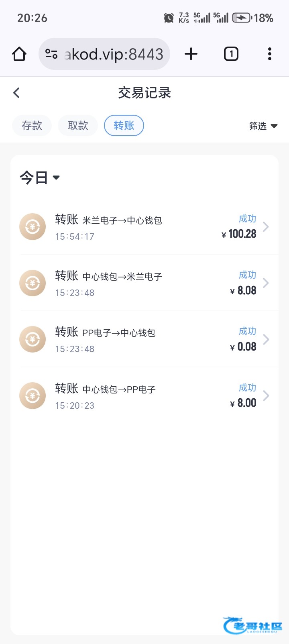
Task: Open browser three-dot overflow menu
Action: pyautogui.click(x=270, y=54)
